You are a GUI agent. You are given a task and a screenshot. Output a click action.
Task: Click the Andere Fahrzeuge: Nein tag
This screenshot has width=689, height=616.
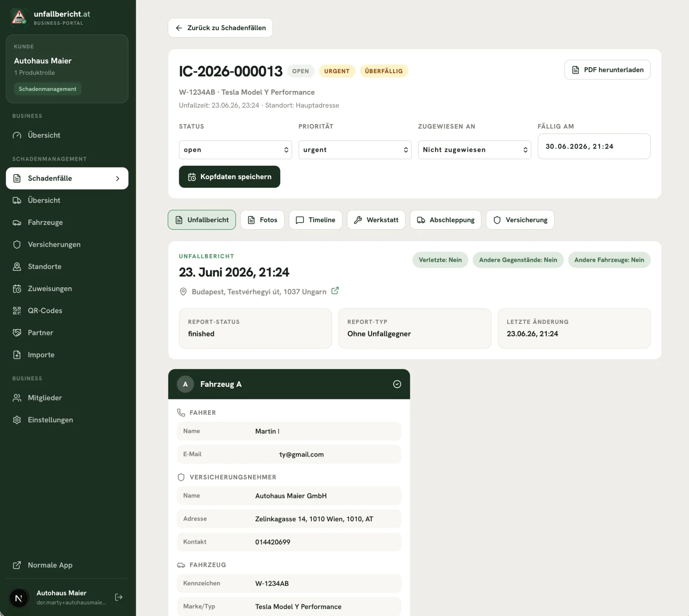click(609, 260)
